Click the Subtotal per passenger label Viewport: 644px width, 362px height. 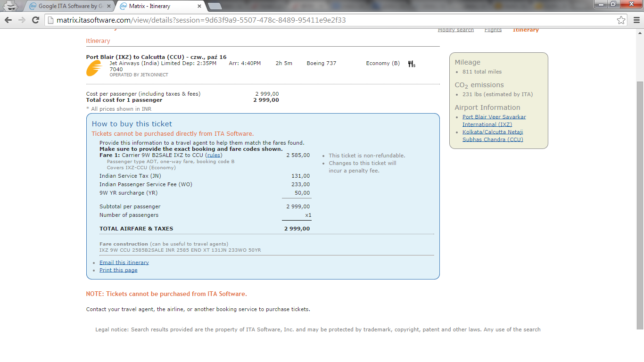[x=130, y=206]
